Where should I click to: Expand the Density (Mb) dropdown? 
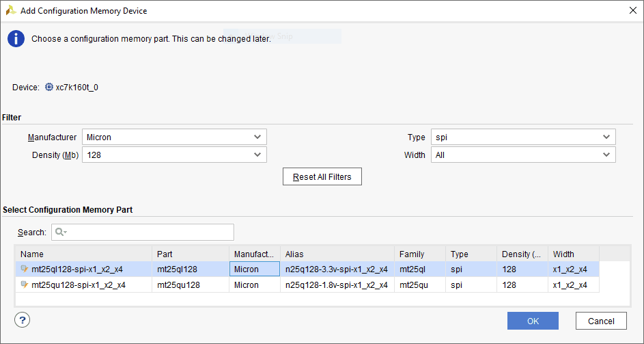[174, 155]
